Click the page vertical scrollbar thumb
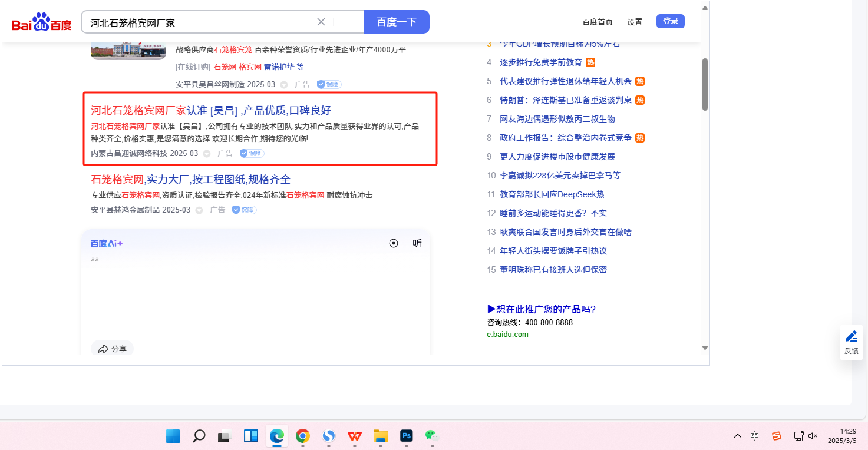Viewport: 868px width, 450px height. tap(705, 84)
